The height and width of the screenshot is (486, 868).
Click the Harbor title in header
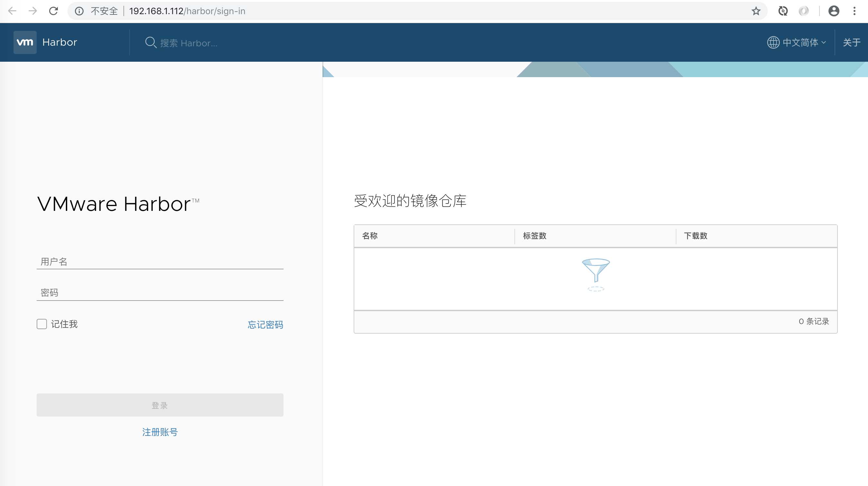(x=60, y=42)
